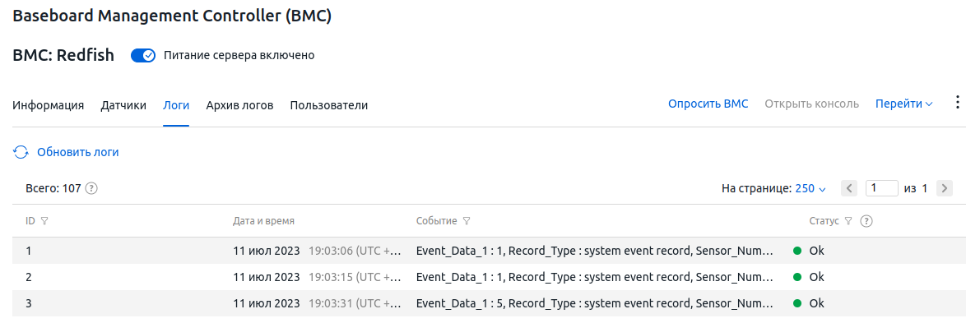This screenshot has width=980, height=323.
Task: Open the Событие column filter icon
Action: point(467,220)
